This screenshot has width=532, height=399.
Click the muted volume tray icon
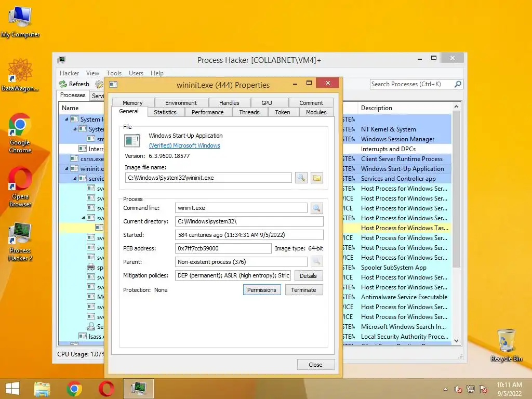(x=458, y=389)
